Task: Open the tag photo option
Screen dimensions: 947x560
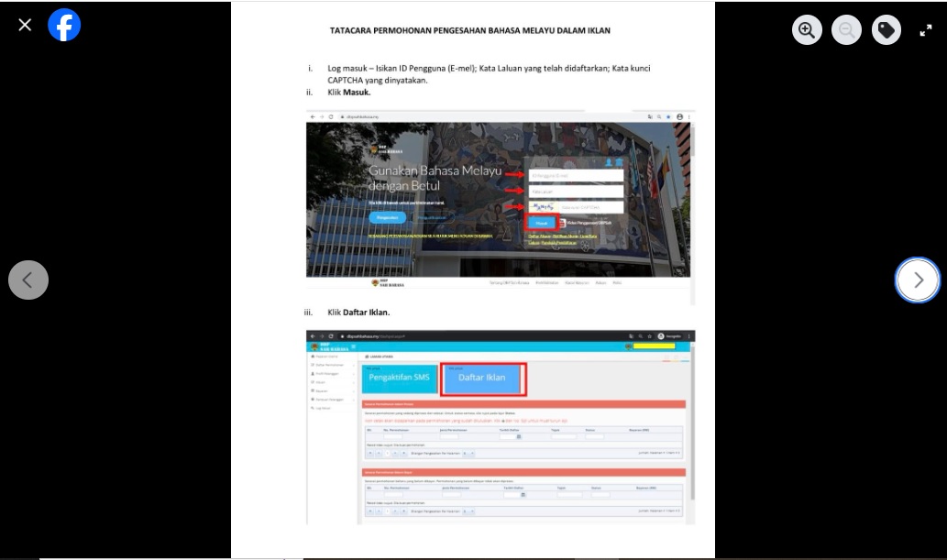Action: pos(886,30)
